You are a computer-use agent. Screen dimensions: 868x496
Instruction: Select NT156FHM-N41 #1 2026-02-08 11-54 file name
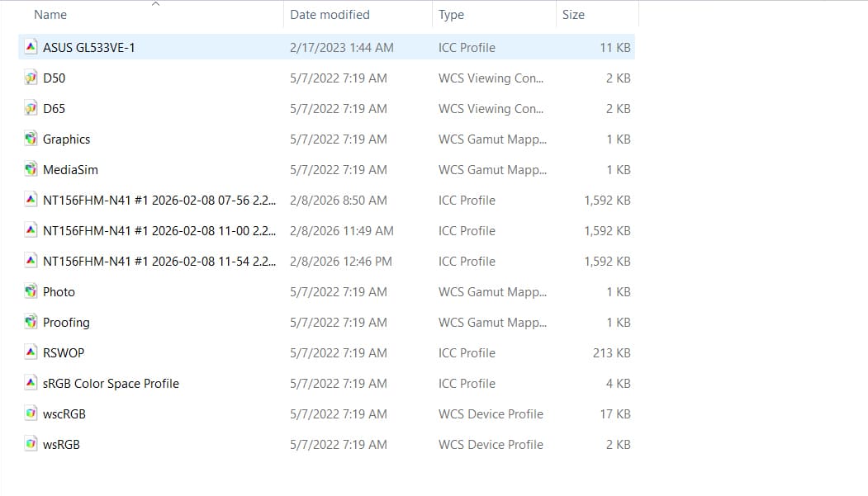pyautogui.click(x=159, y=261)
